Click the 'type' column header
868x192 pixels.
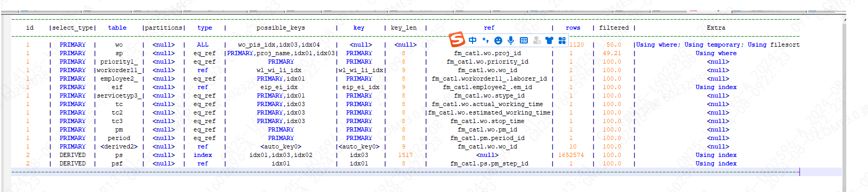click(205, 28)
